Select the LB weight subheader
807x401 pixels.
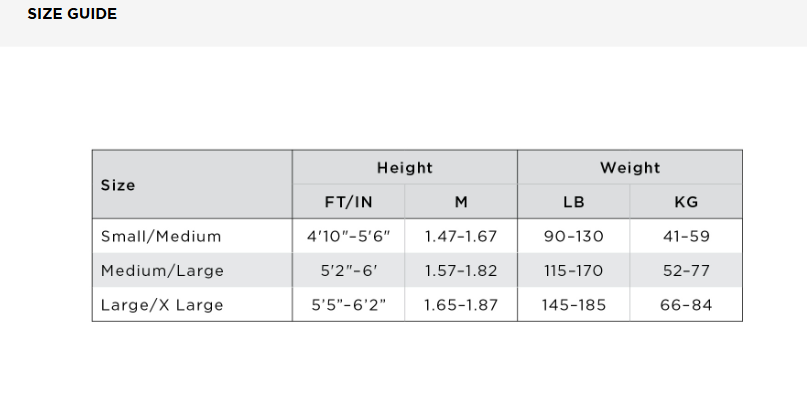(x=573, y=202)
